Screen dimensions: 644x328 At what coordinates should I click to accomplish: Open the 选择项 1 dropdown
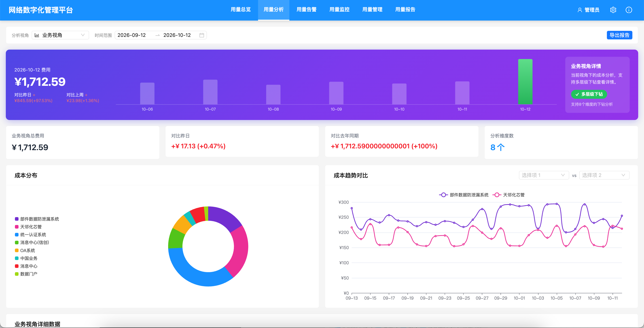[x=544, y=175]
